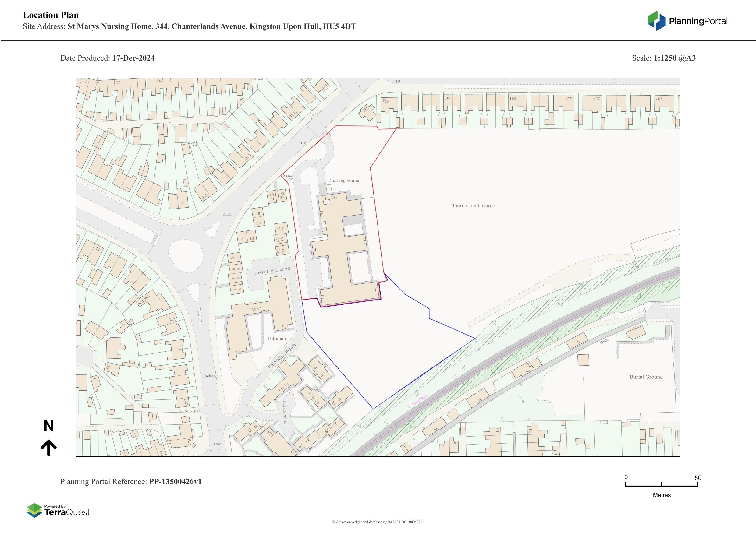
Task: Click the Gas Gov marker square
Action: coord(283,176)
